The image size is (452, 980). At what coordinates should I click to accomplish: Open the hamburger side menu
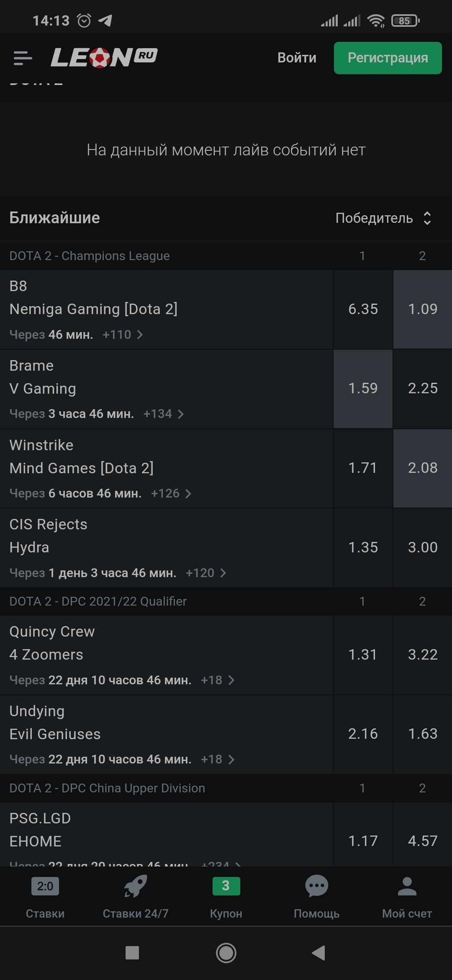pyautogui.click(x=23, y=58)
